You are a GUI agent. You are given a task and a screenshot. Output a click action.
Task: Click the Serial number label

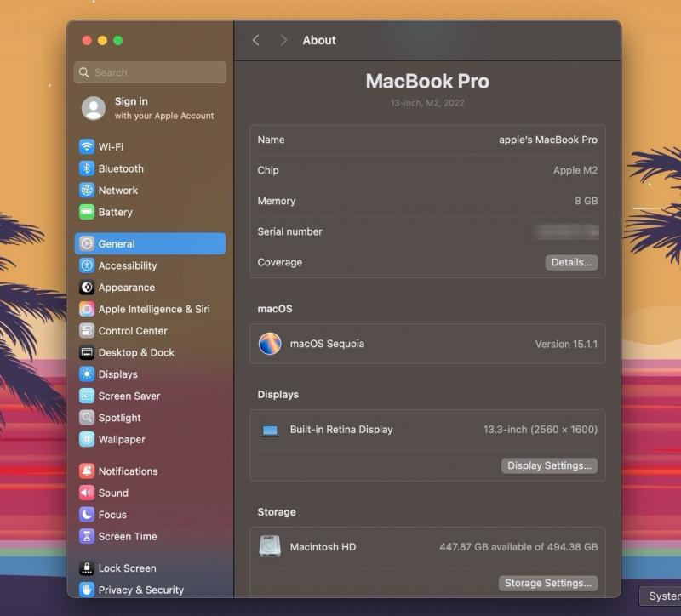[289, 231]
